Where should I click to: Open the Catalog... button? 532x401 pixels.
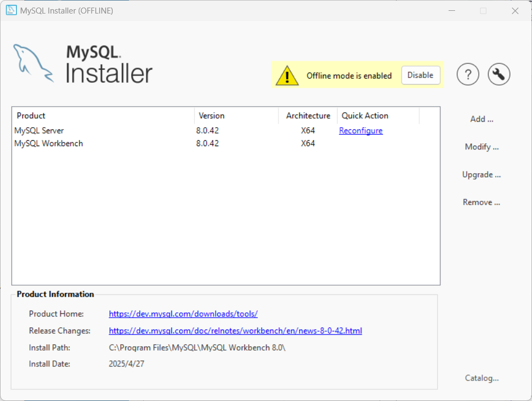click(x=482, y=378)
